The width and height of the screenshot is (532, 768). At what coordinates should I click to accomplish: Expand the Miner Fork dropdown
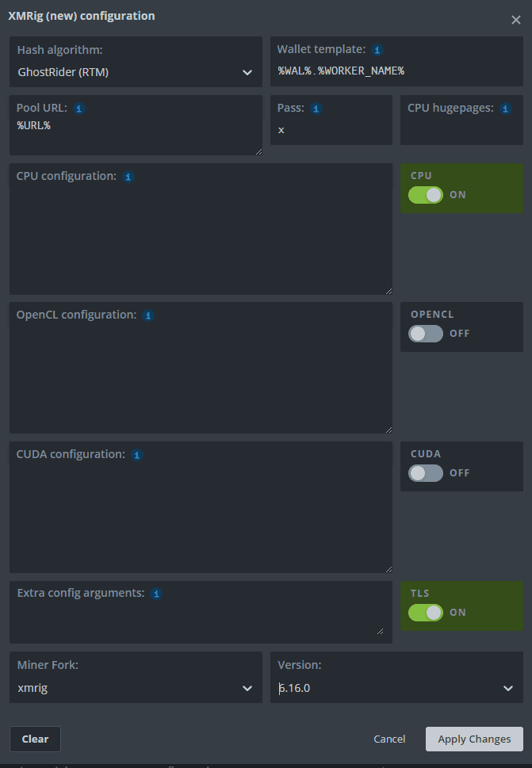click(136, 688)
